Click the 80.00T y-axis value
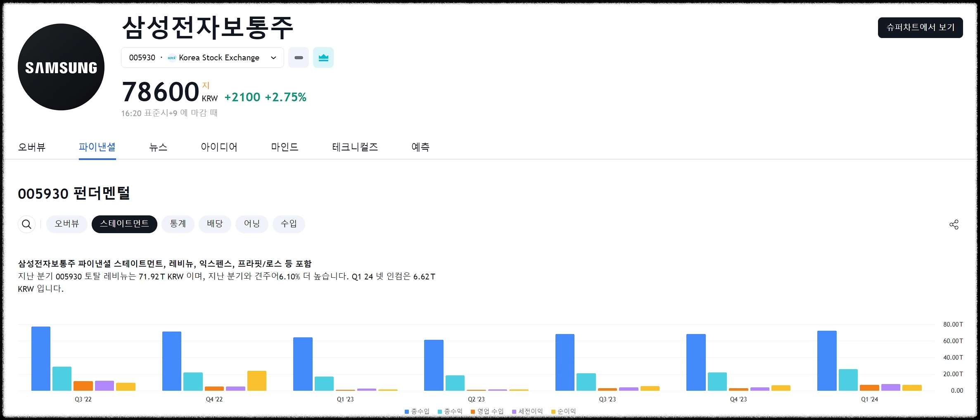The height and width of the screenshot is (420, 980). pos(953,325)
